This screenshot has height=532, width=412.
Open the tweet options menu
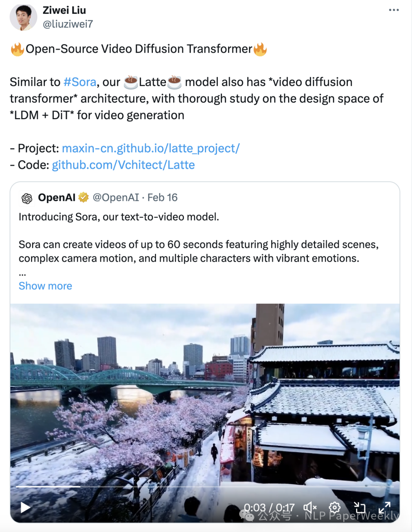tap(393, 10)
